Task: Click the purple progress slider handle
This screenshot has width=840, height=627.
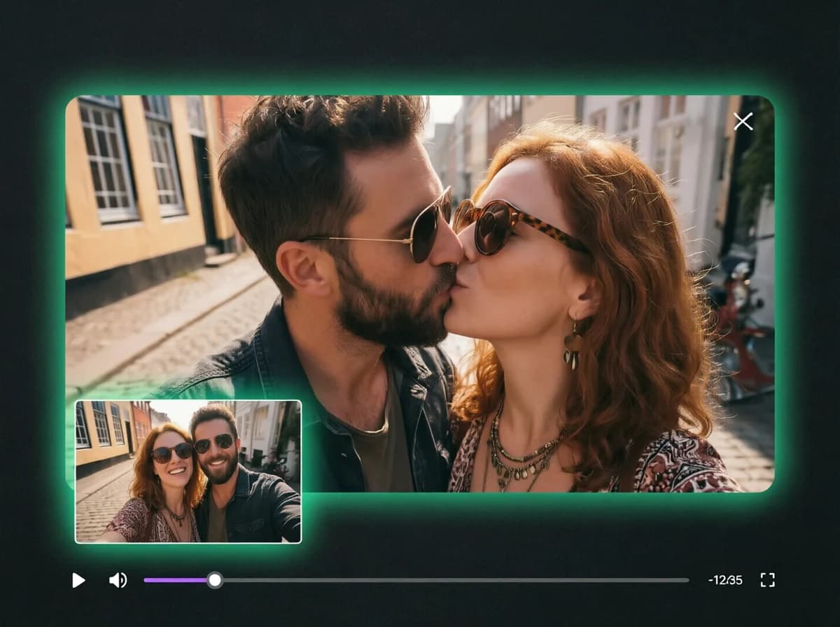Action: click(215, 580)
